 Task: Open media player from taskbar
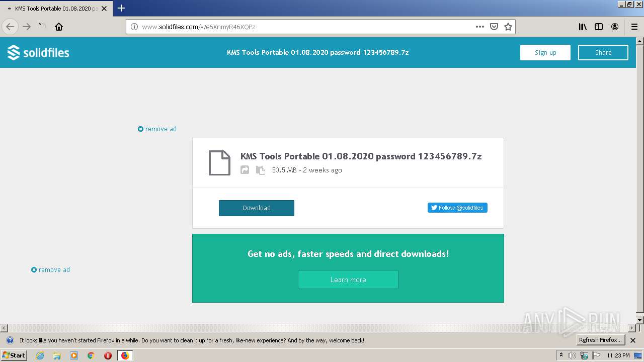pos(74,355)
